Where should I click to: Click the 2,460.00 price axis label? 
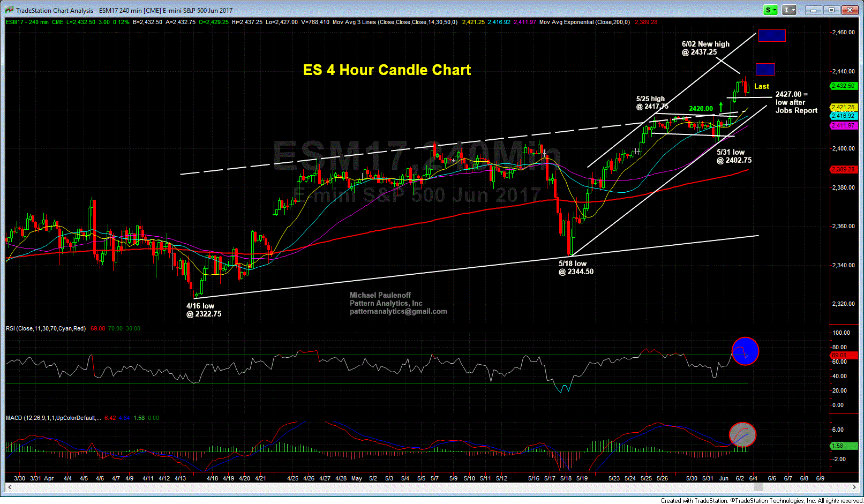click(x=843, y=32)
